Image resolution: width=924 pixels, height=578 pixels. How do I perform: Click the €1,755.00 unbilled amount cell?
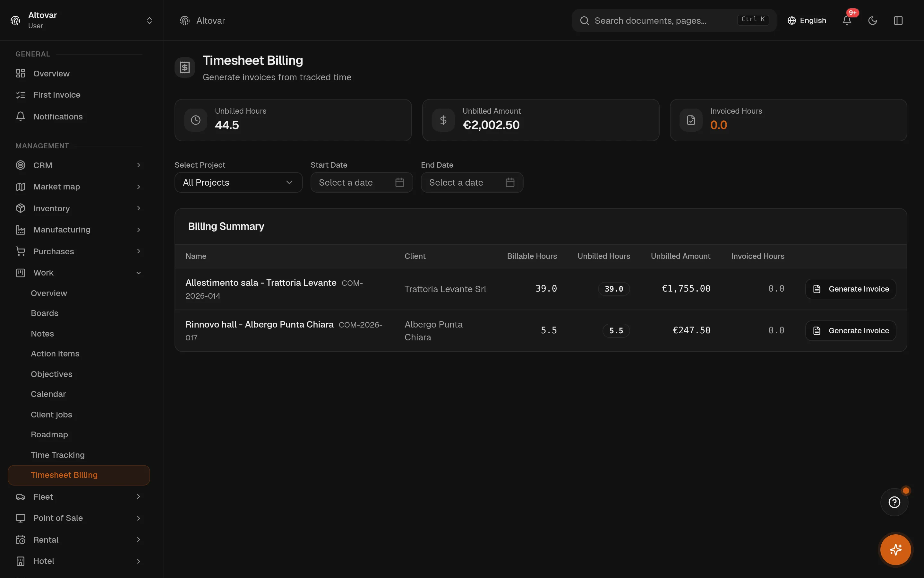[x=686, y=289]
